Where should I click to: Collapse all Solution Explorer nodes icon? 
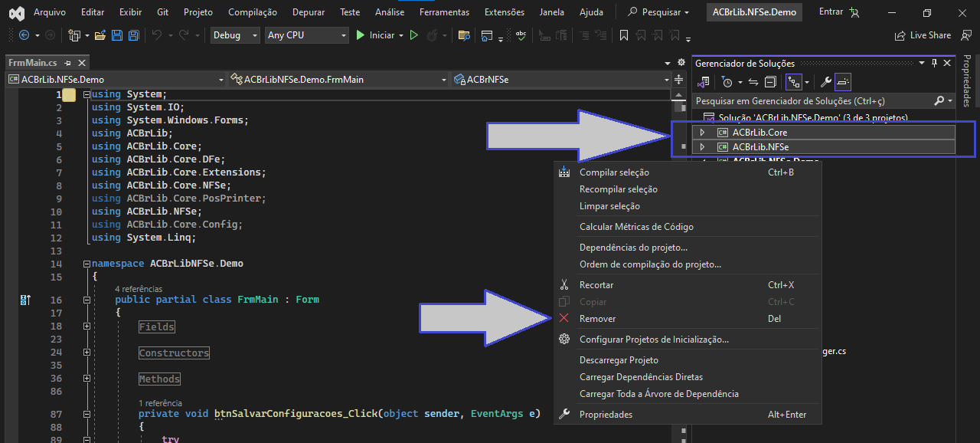pyautogui.click(x=771, y=82)
